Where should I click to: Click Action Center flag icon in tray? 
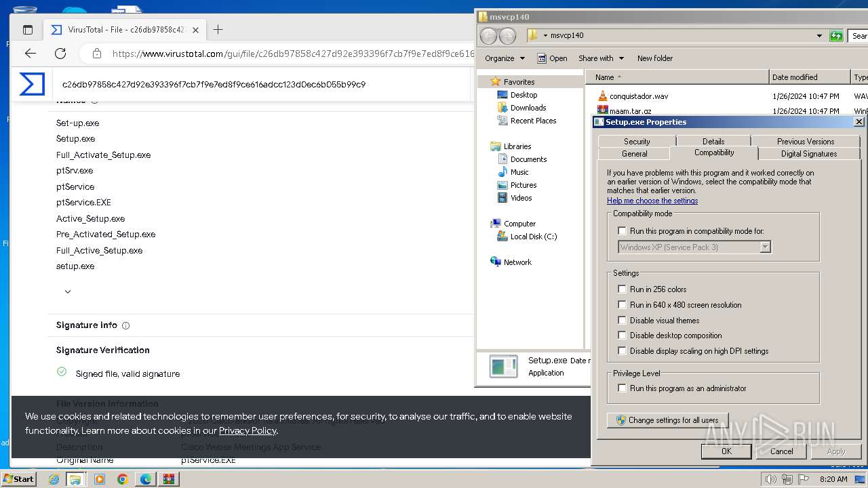click(804, 479)
